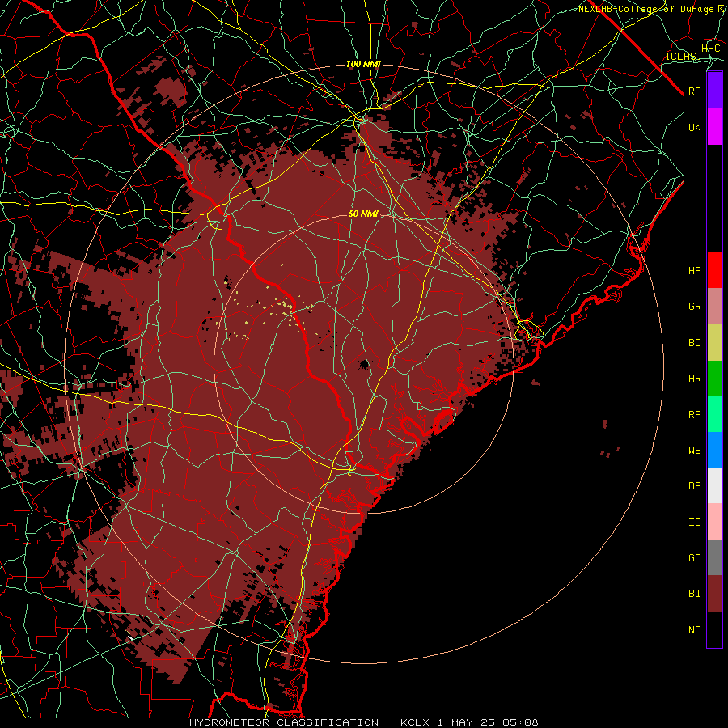Pick the HR green legend swatch

coord(714,379)
